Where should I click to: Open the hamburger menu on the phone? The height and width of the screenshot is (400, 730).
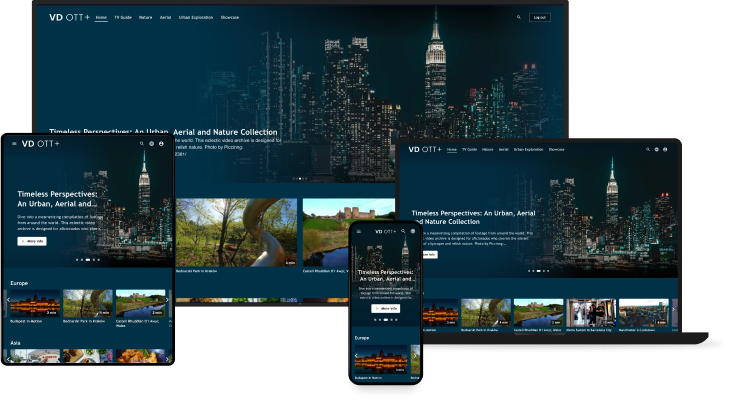358,231
